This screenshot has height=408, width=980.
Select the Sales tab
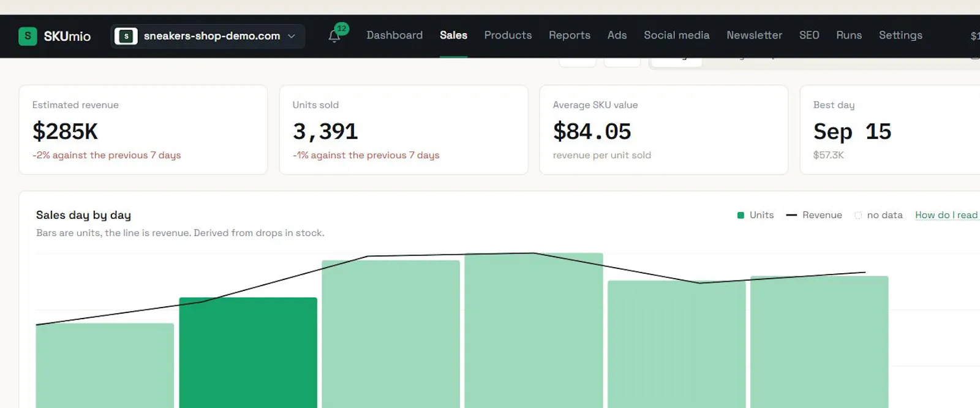coord(453,36)
